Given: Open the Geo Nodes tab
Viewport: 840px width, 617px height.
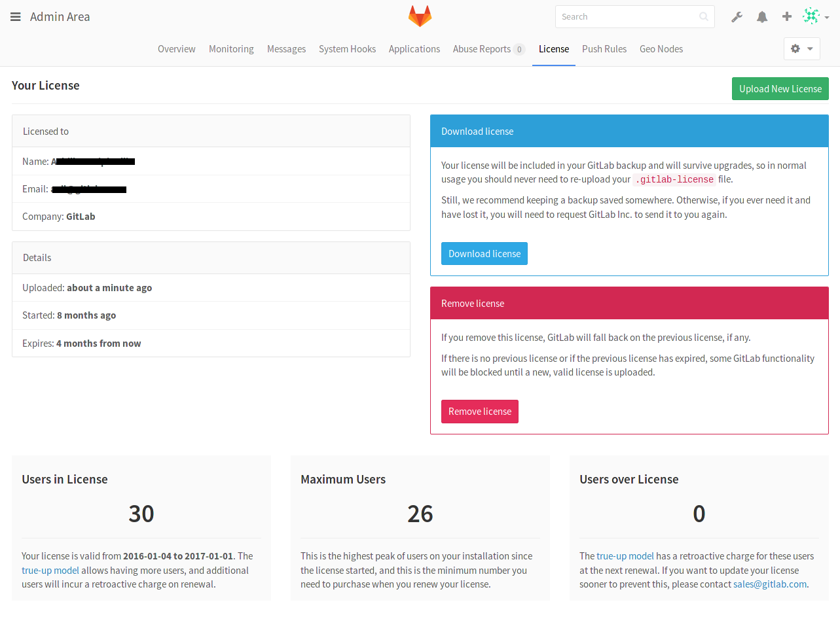Looking at the screenshot, I should (661, 49).
